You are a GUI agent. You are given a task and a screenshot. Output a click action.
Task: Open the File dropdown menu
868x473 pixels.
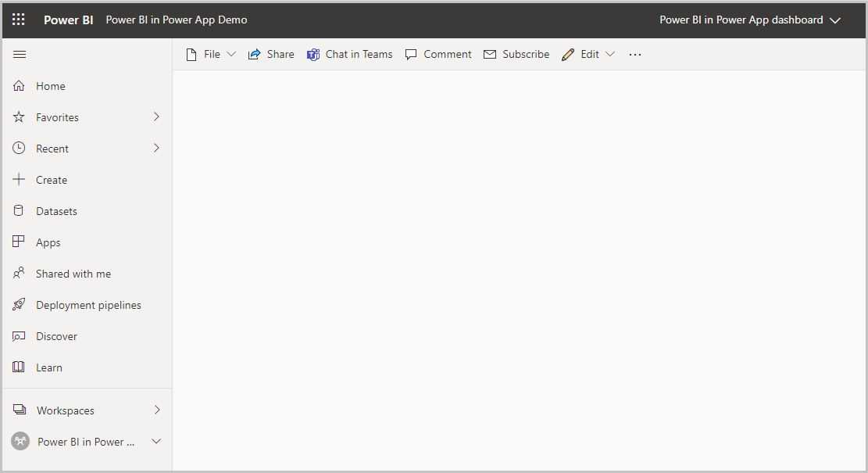pos(231,54)
